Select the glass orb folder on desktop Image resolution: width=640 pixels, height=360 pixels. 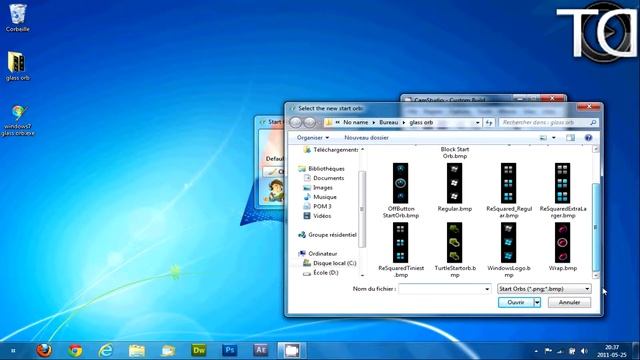coord(17,66)
